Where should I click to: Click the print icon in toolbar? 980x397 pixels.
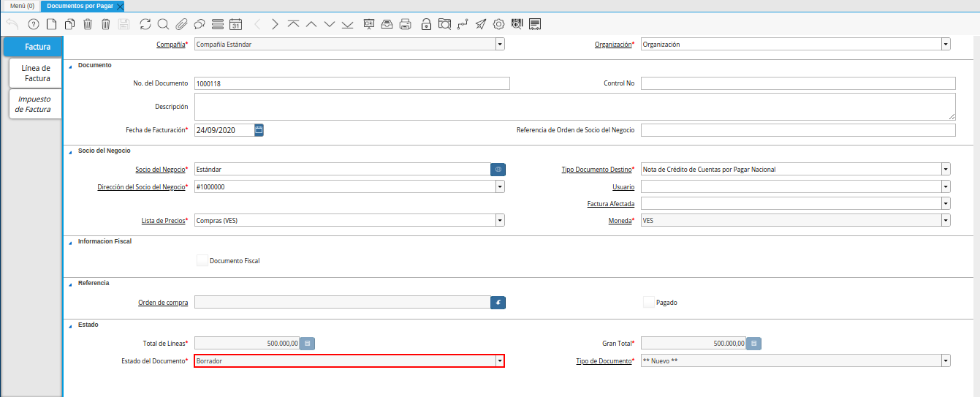[x=406, y=24]
